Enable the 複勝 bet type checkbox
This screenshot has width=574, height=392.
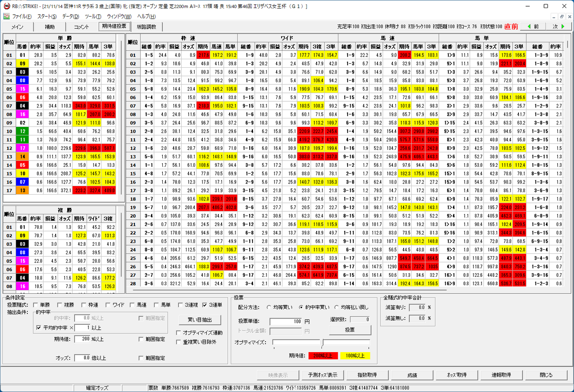[x=61, y=305]
